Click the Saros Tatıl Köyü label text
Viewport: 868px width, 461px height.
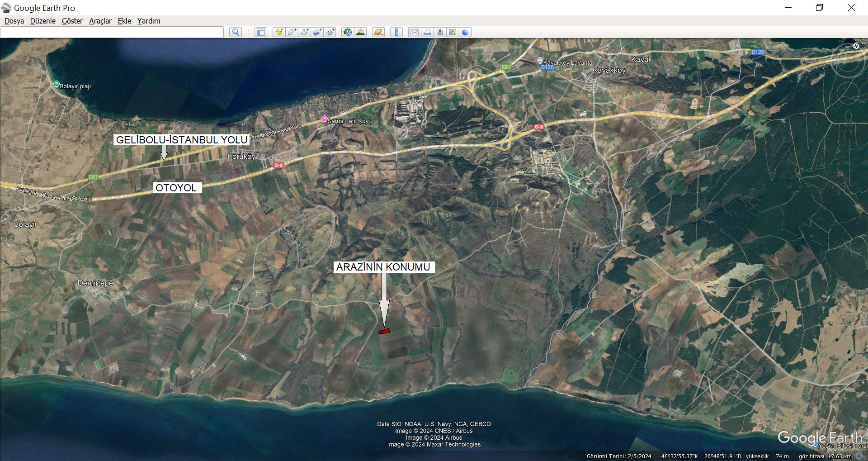click(349, 121)
